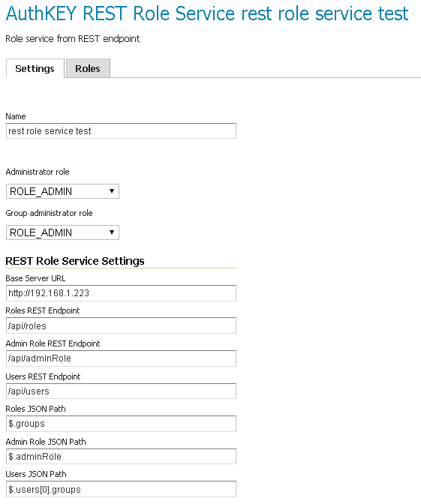Select the Settings tab
The height and width of the screenshot is (504, 421).
tap(35, 68)
